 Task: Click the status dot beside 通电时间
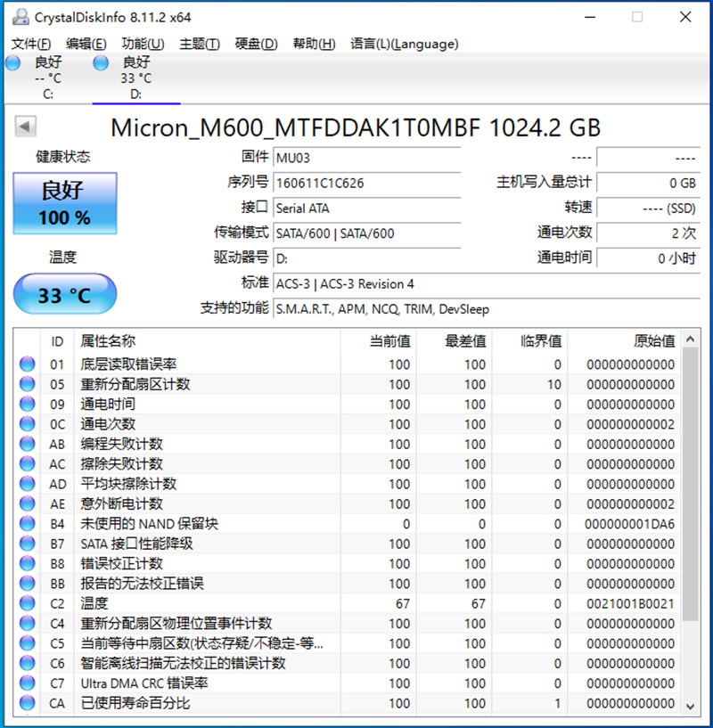pos(27,403)
